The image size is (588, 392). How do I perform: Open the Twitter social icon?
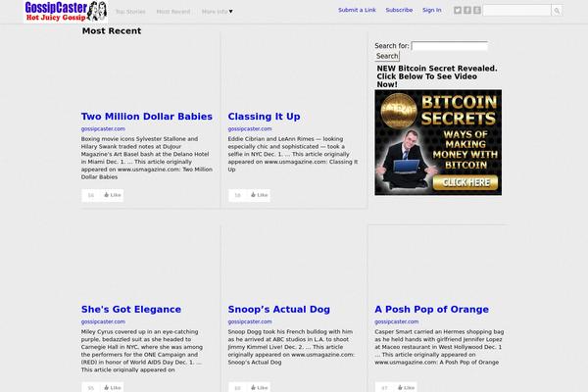coord(457,11)
